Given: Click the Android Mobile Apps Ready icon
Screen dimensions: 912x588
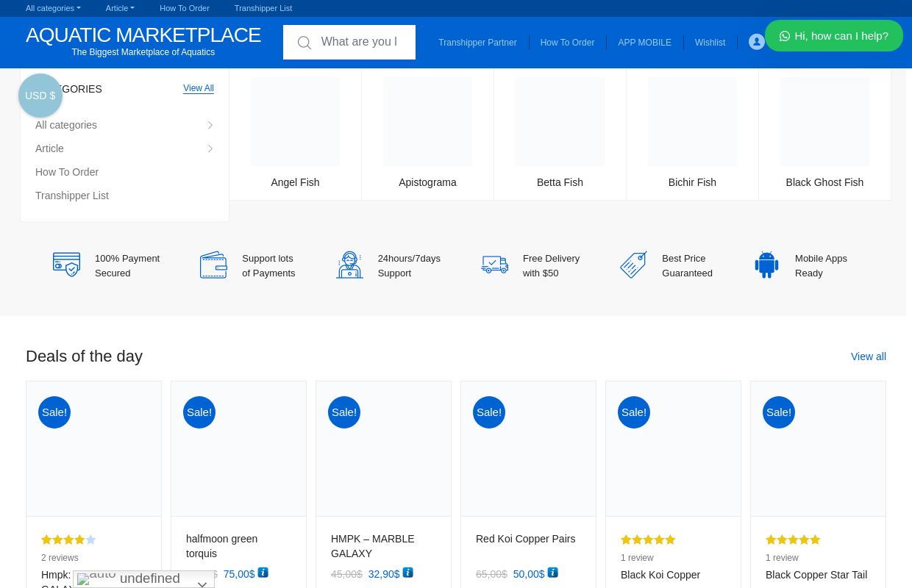Looking at the screenshot, I should [x=766, y=265].
